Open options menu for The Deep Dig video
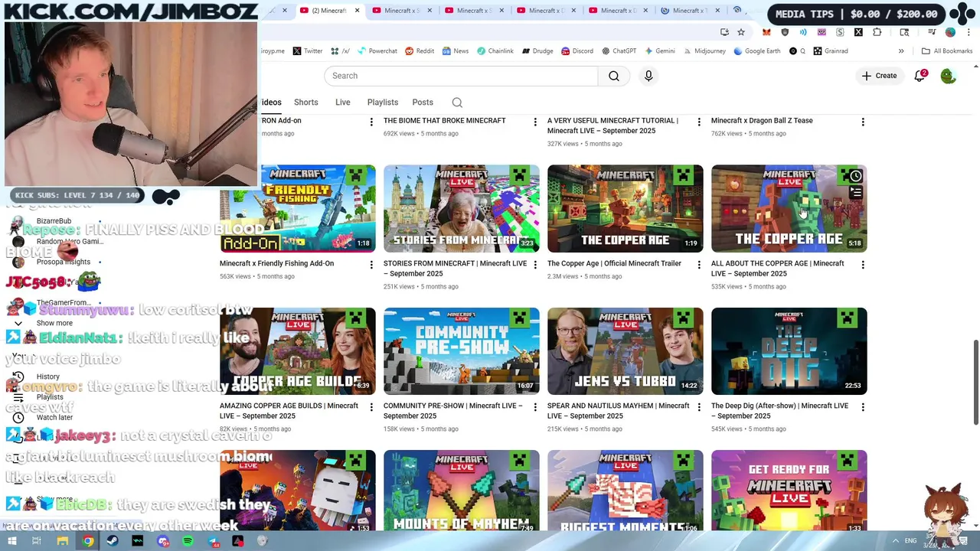Image resolution: width=980 pixels, height=551 pixels. click(863, 408)
